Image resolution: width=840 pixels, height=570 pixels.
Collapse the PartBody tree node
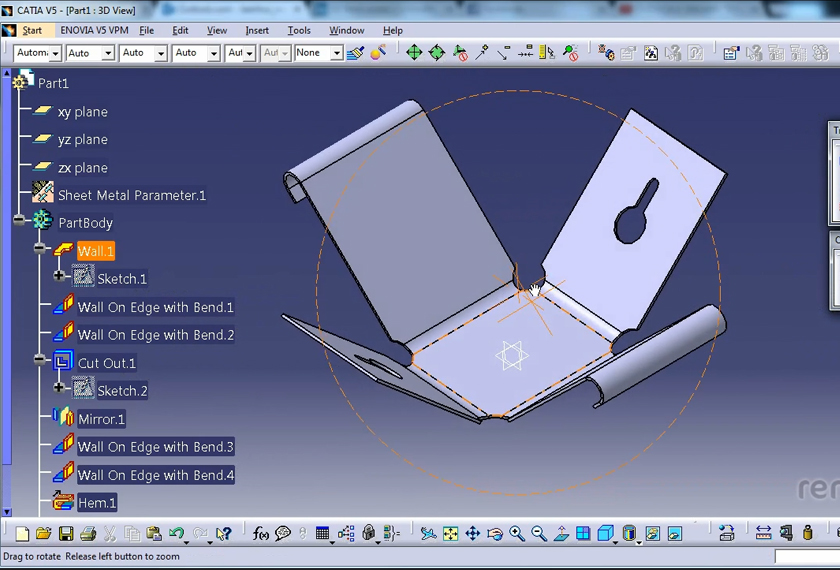click(x=20, y=220)
